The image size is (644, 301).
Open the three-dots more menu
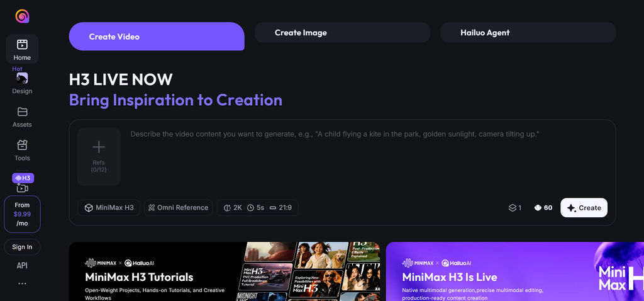click(x=22, y=283)
